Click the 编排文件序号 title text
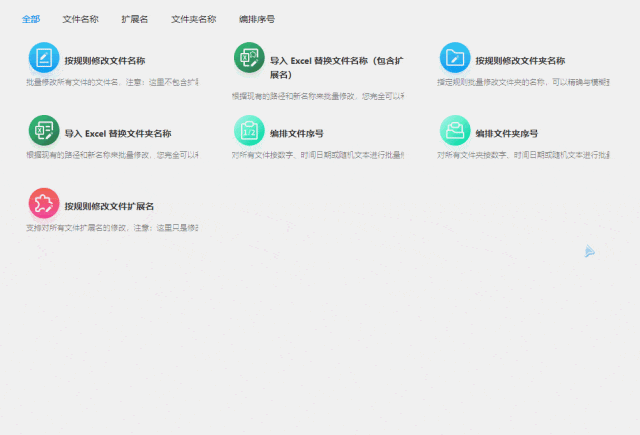Viewport: 640px width, 435px height. tap(297, 133)
